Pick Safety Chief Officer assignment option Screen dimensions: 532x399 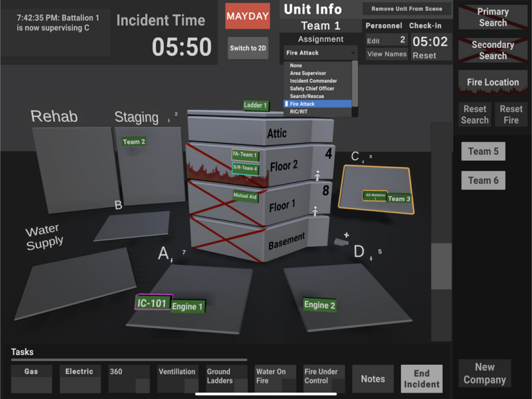click(312, 89)
